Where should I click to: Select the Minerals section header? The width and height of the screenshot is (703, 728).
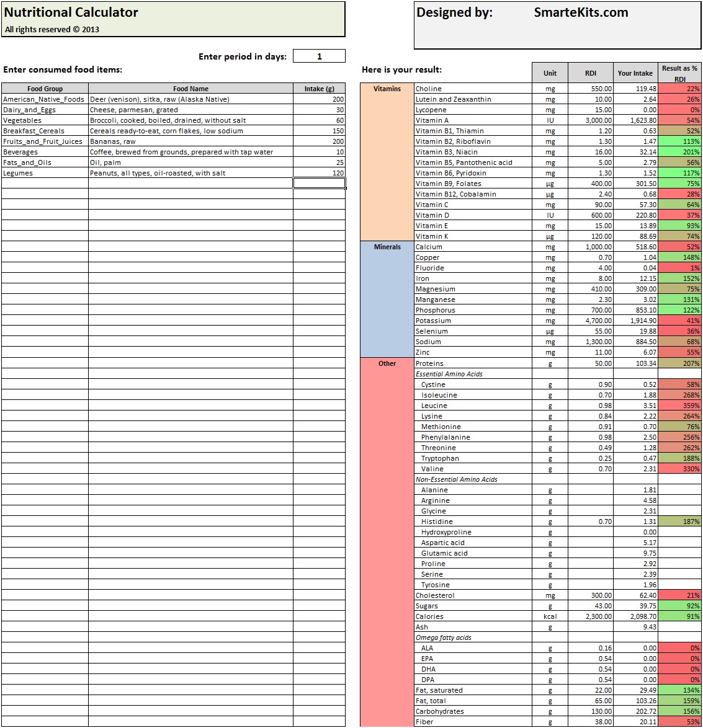tap(387, 247)
